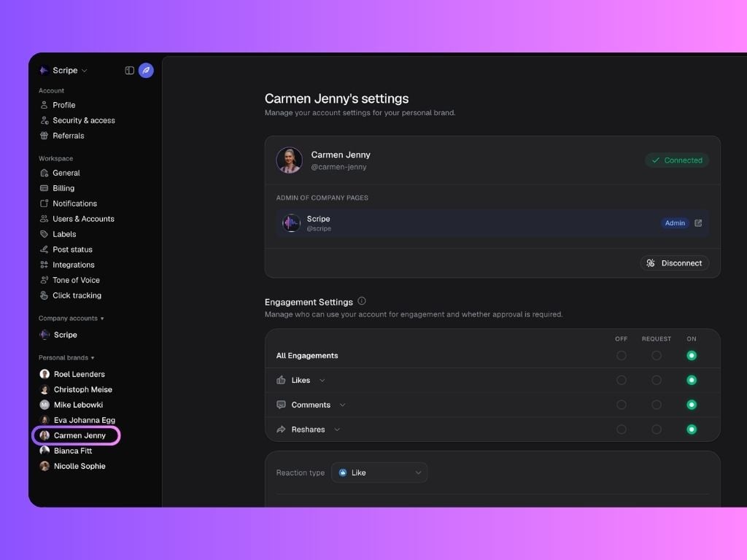Click the Admin badge on Scripe page
Screen dimensions: 747x560
pos(675,223)
